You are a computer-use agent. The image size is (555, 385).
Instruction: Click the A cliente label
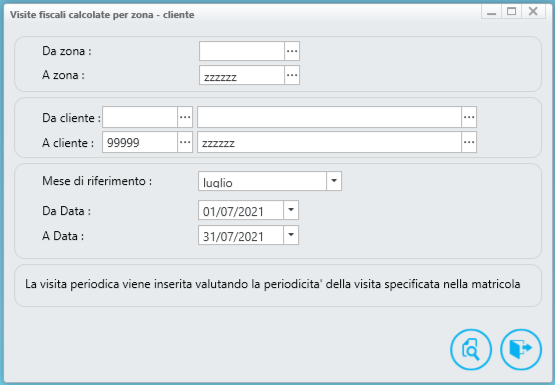pos(68,143)
